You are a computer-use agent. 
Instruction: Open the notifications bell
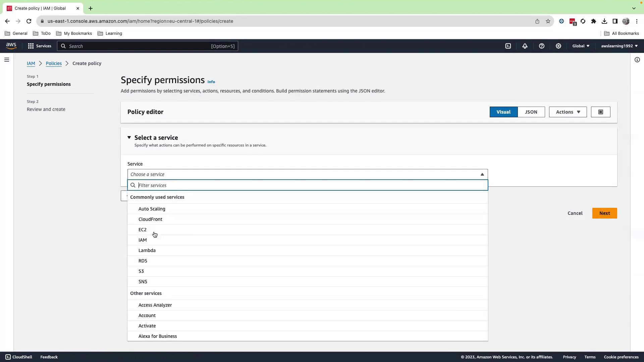525,46
